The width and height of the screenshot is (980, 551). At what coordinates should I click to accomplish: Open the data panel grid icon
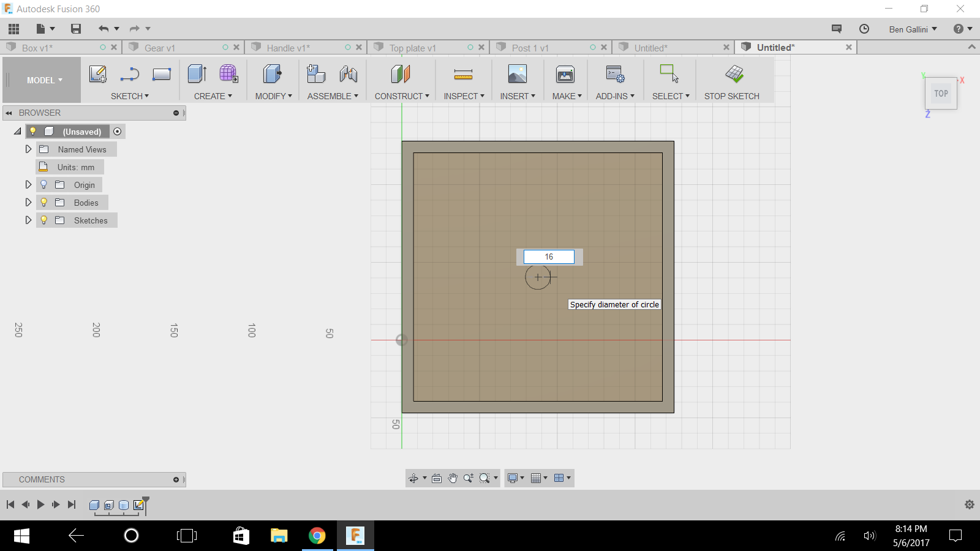pyautogui.click(x=14, y=29)
